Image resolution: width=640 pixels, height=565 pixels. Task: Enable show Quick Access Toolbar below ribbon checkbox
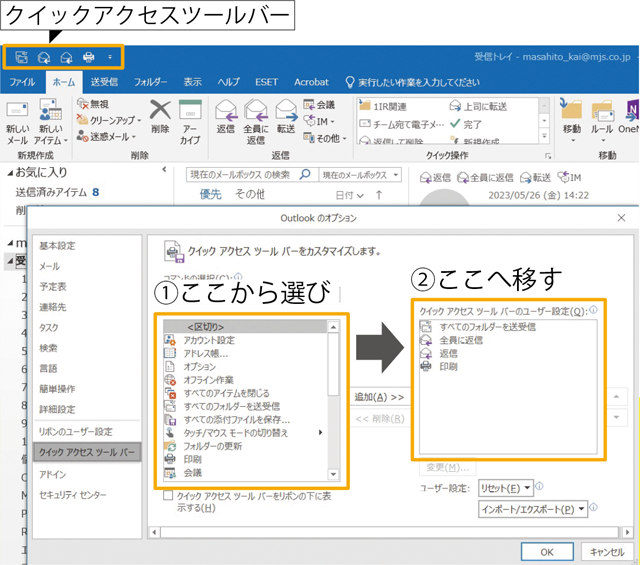(168, 496)
